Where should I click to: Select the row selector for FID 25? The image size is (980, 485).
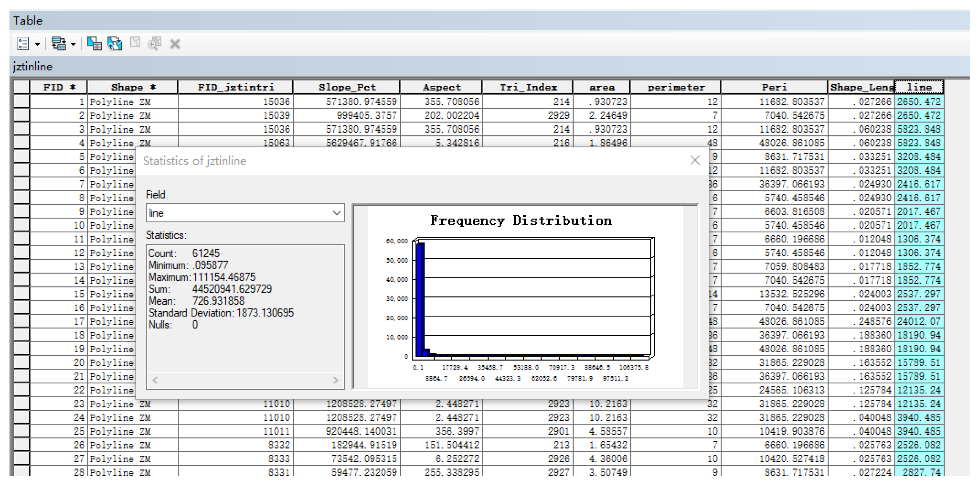tap(21, 431)
